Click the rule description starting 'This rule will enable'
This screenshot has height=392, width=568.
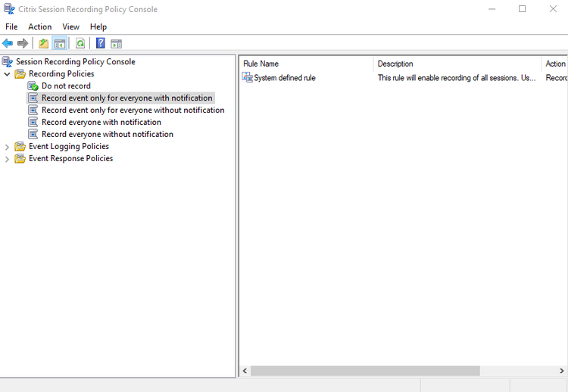point(457,78)
